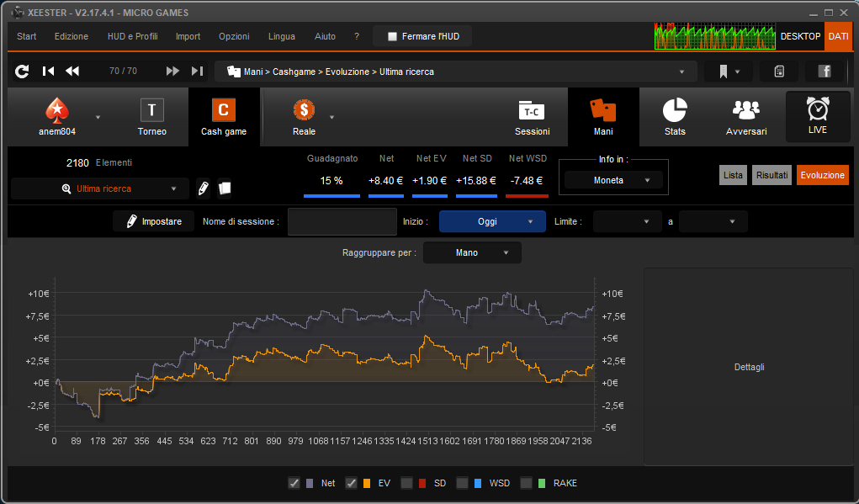This screenshot has width=859, height=504.
Task: Switch to DESKTOP mode
Action: (800, 36)
